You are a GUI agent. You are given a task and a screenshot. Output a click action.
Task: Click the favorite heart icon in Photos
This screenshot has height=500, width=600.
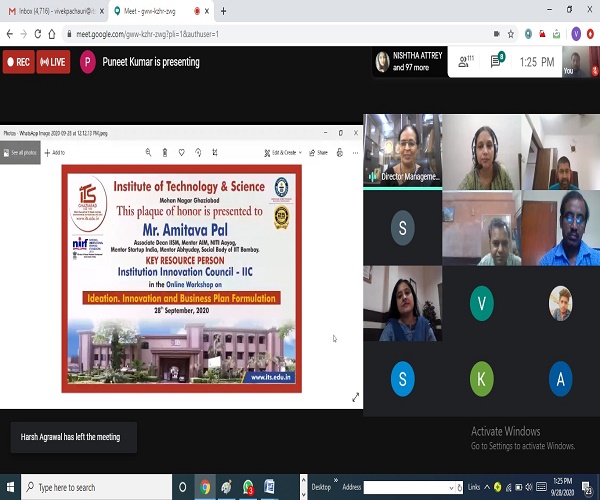click(x=181, y=153)
